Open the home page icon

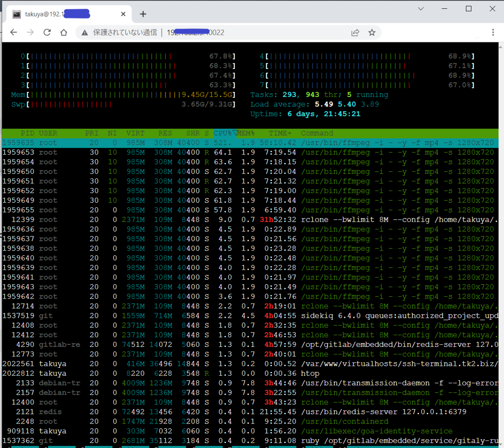click(x=64, y=32)
